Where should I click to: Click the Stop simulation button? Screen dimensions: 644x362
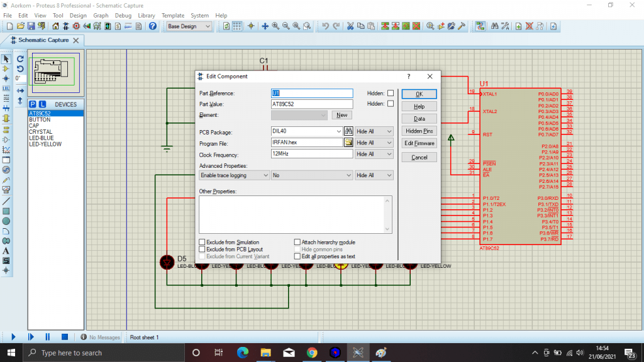tap(64, 337)
